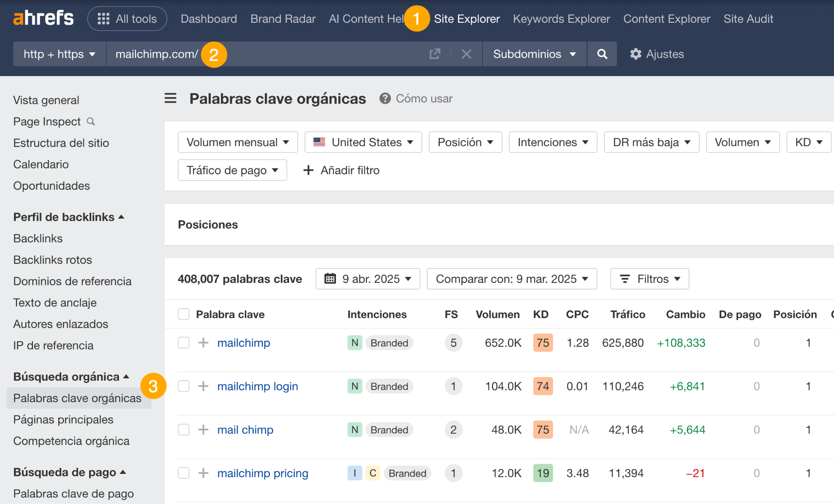Click the Ahrefs logo

(x=44, y=18)
